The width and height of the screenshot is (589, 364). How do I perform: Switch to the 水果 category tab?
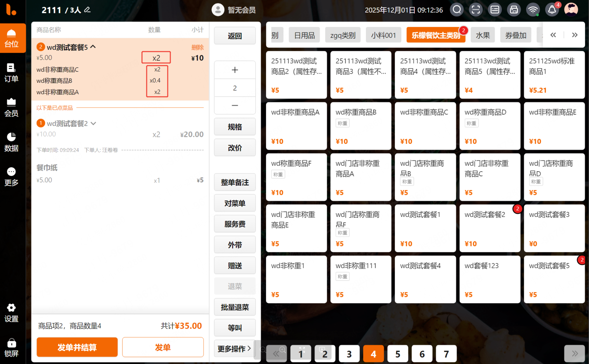482,35
